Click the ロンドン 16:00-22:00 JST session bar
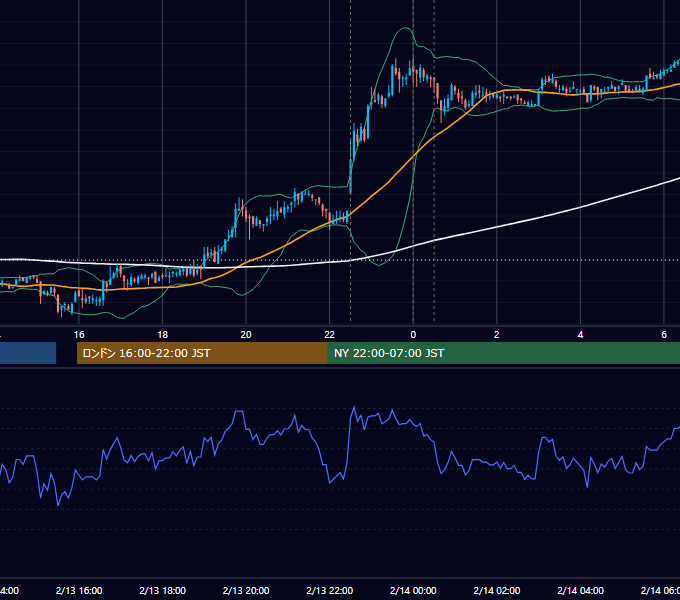The image size is (680, 600). coord(202,353)
